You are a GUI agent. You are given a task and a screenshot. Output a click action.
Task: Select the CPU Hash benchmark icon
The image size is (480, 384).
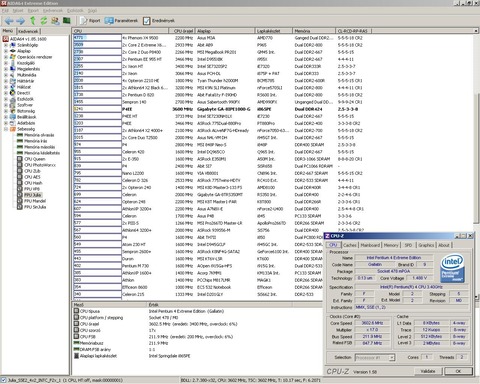[20, 183]
